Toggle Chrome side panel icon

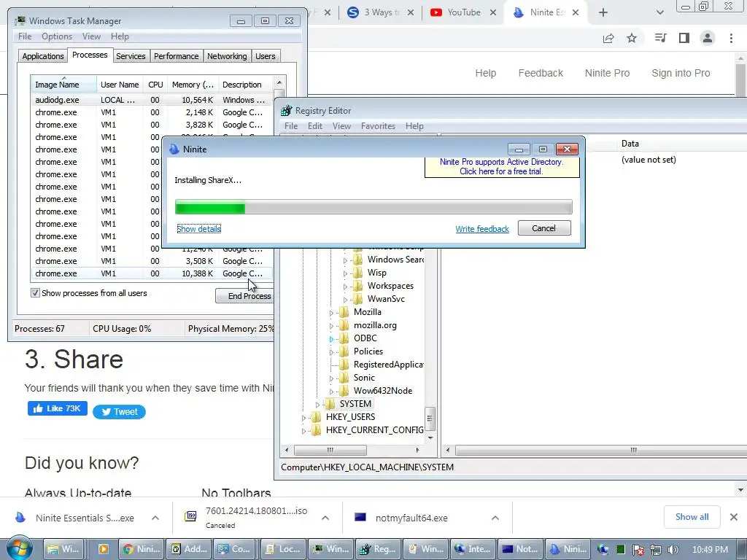coord(684,38)
